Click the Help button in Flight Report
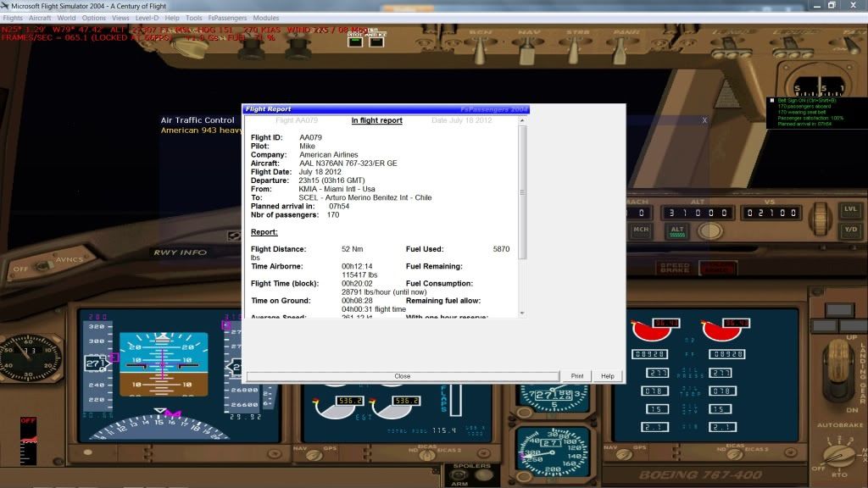 tap(607, 376)
